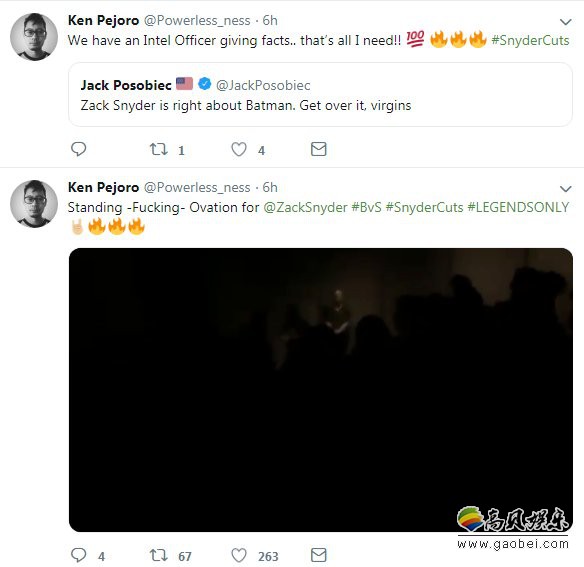Image resolution: width=584 pixels, height=567 pixels.
Task: Send first tweet via direct message icon
Action: [x=318, y=149]
